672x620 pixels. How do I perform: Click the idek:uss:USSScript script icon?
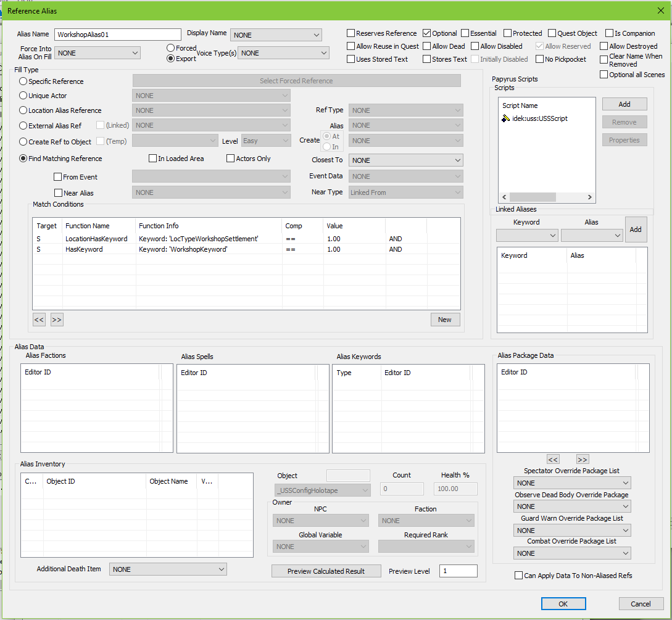(507, 118)
